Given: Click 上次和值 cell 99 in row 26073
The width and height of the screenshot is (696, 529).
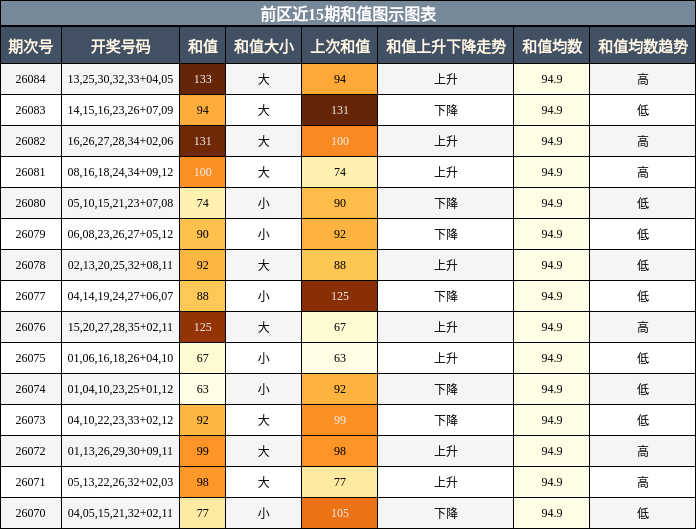Looking at the screenshot, I should click(x=340, y=420).
